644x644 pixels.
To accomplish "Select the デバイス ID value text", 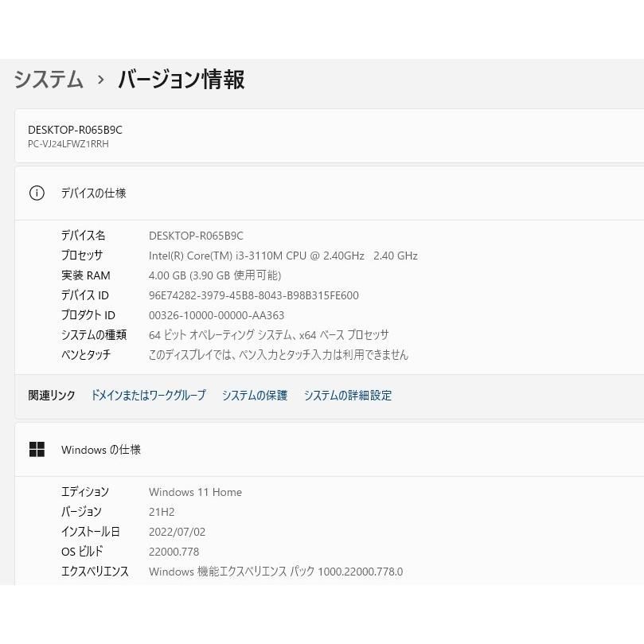I will click(253, 295).
